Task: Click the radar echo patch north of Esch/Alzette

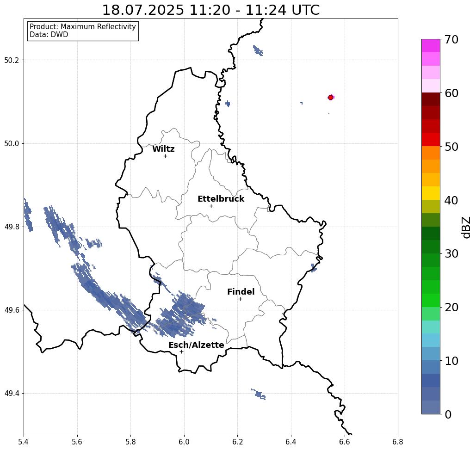Action: click(x=180, y=315)
